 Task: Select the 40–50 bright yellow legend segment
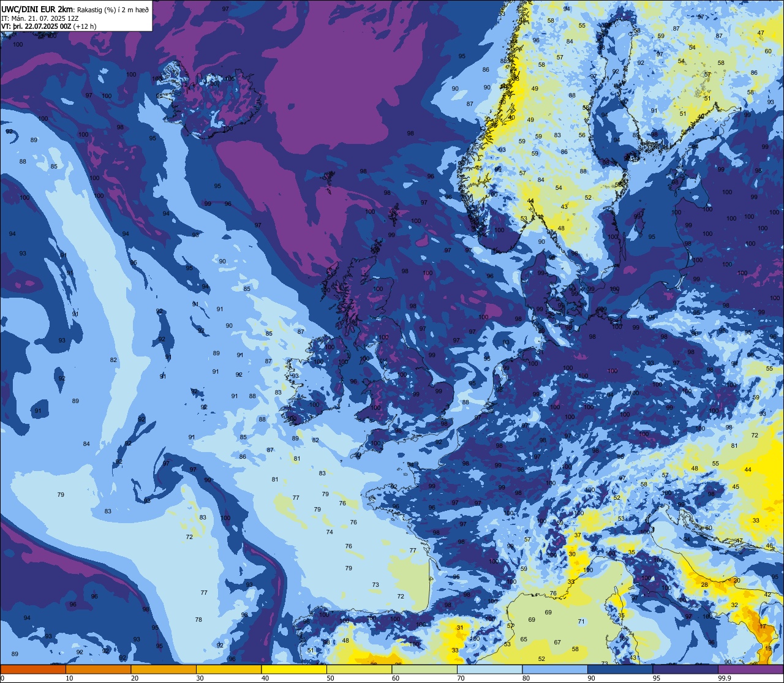coord(294,670)
